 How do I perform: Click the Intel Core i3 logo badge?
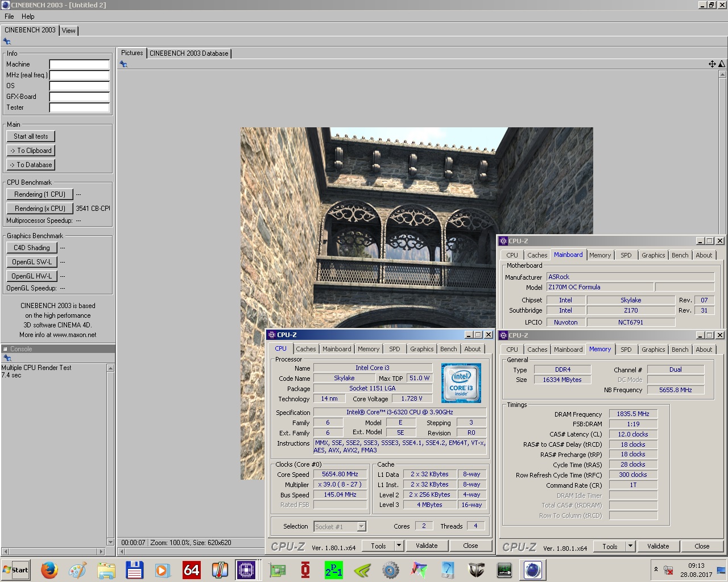click(461, 383)
